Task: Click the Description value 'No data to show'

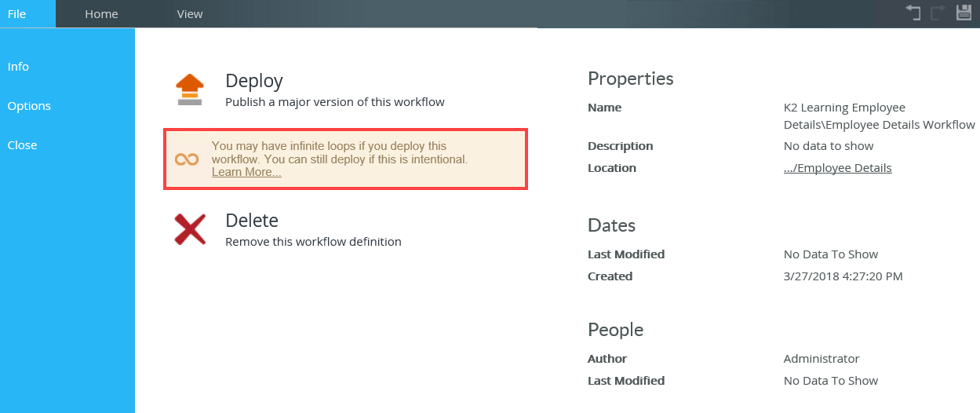Action: click(828, 146)
